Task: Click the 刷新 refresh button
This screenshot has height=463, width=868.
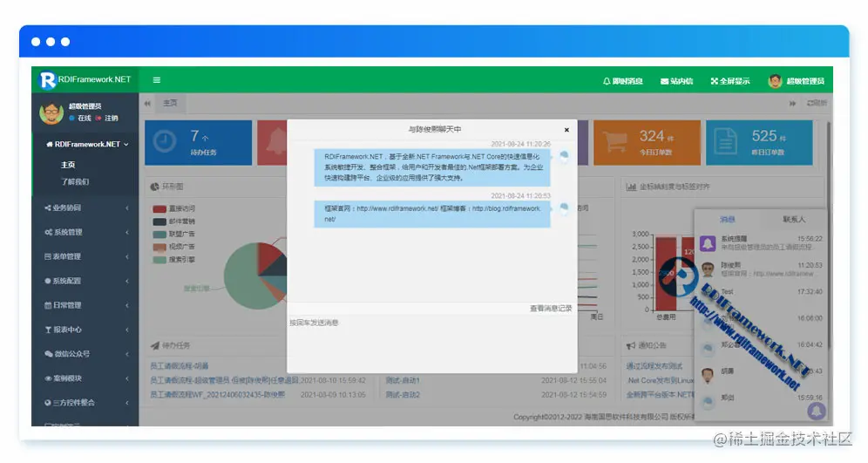Action: [817, 103]
